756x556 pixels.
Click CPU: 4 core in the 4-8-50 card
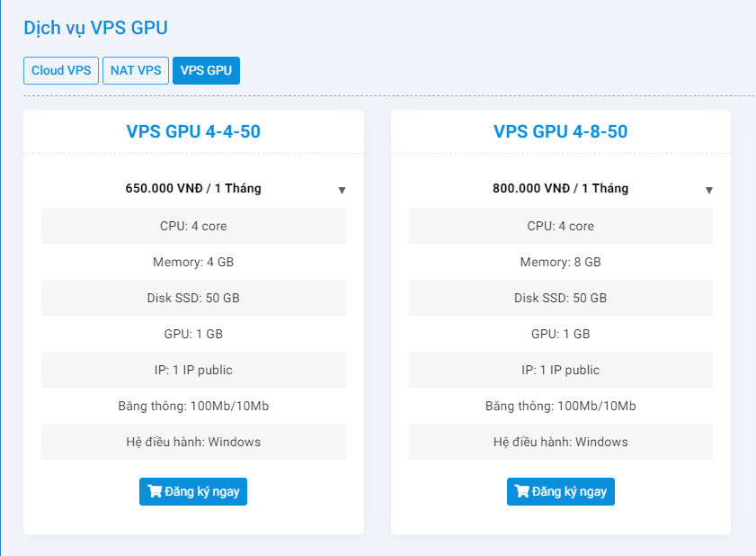tap(560, 226)
